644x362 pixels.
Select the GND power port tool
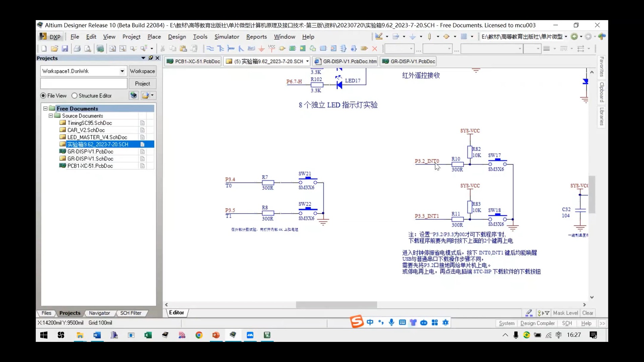(x=262, y=49)
